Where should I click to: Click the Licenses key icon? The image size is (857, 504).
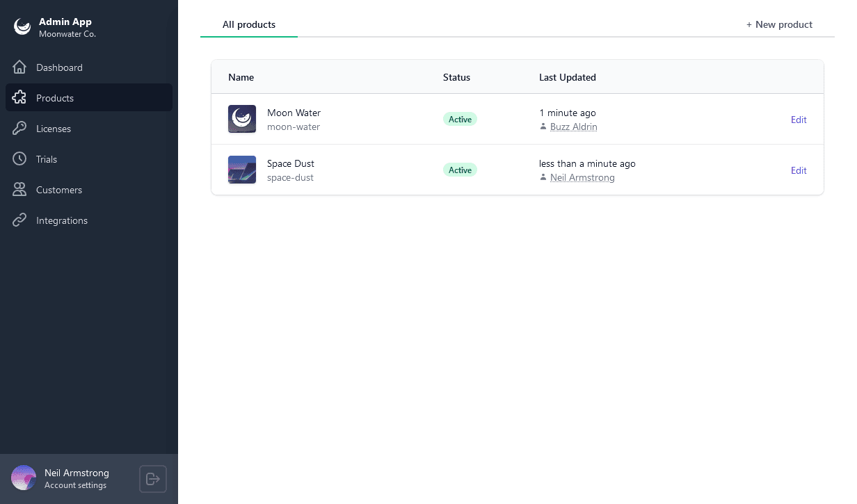pos(19,129)
